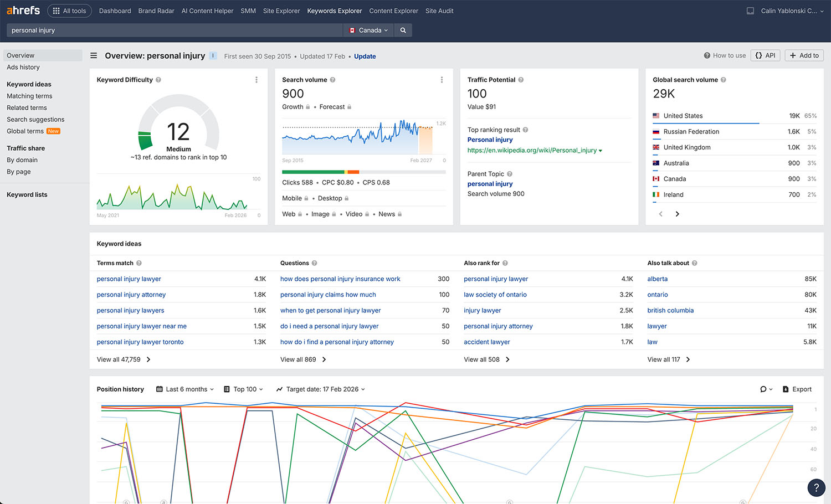The width and height of the screenshot is (831, 504).
Task: Click the info icon next to personal injury title
Action: point(213,55)
